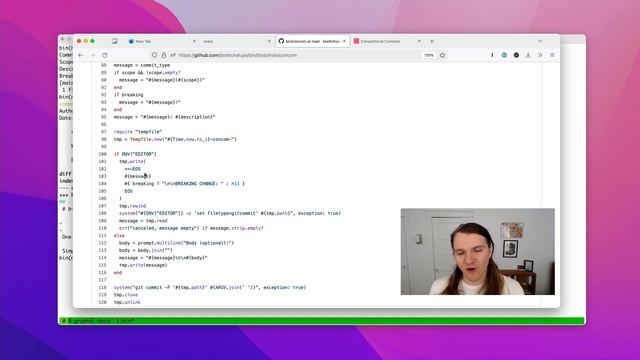Close the New Tab tab

(x=194, y=41)
